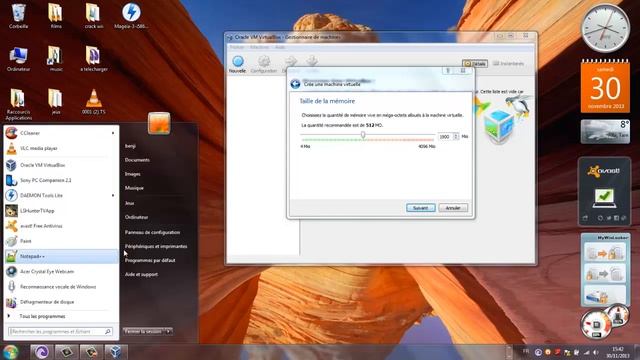Click the wizard back arrow icon
Image resolution: width=640 pixels, height=360 pixels.
295,84
